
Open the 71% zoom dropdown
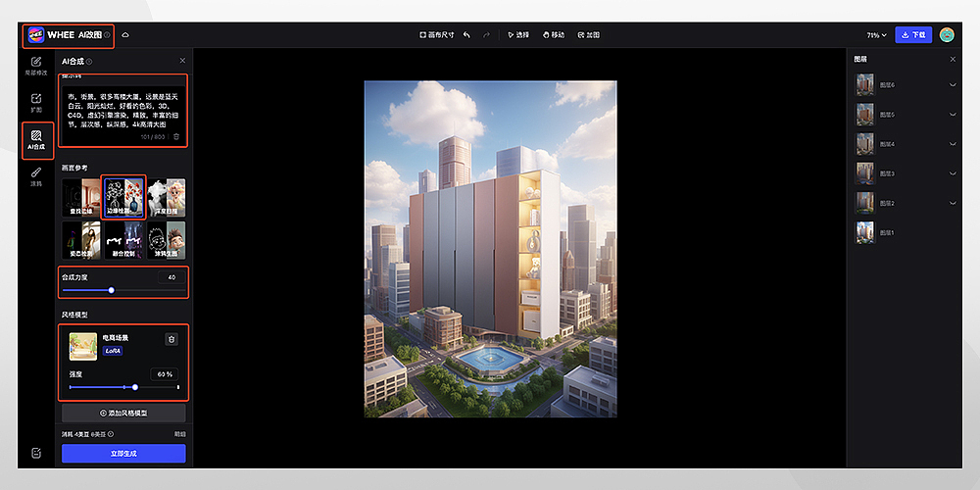876,35
